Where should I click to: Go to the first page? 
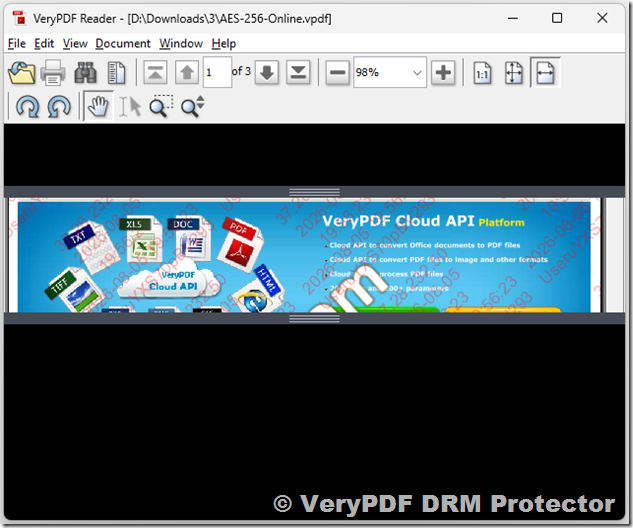point(155,72)
